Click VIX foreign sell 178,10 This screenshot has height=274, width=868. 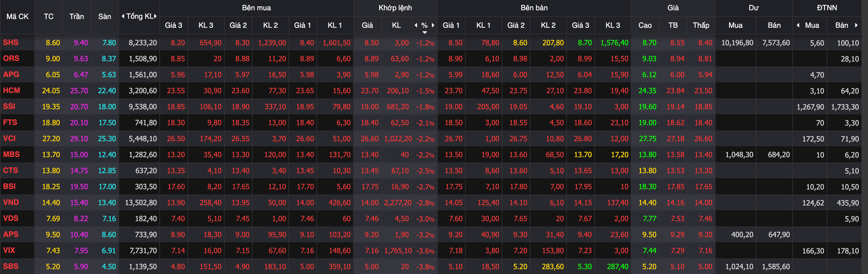[x=848, y=251]
